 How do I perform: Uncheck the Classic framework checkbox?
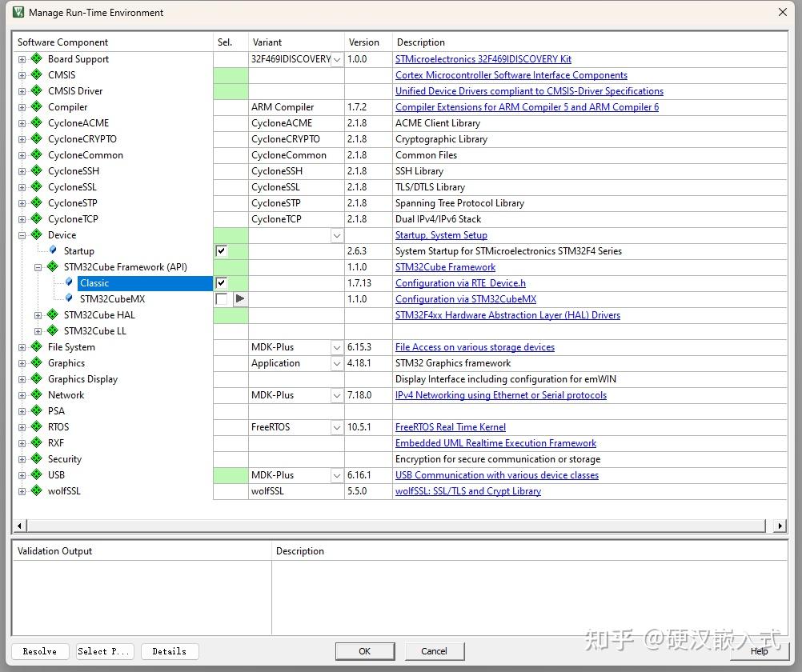(221, 283)
